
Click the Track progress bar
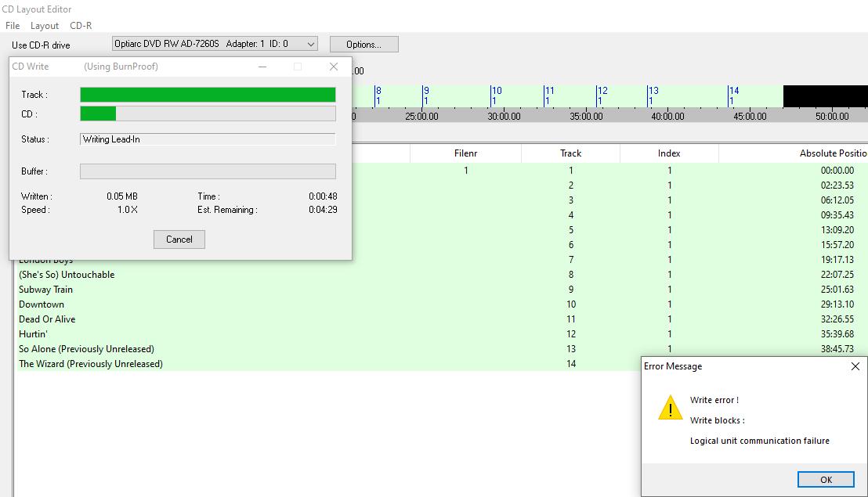[x=208, y=95]
